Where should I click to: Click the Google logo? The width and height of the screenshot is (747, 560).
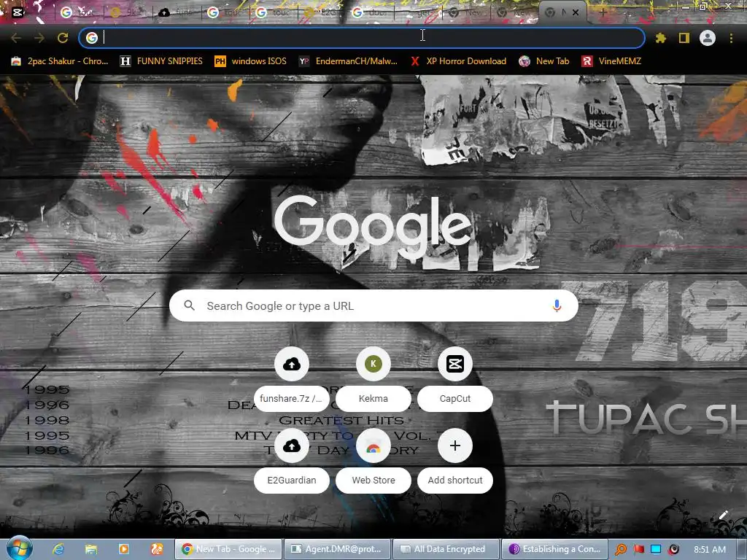(373, 227)
